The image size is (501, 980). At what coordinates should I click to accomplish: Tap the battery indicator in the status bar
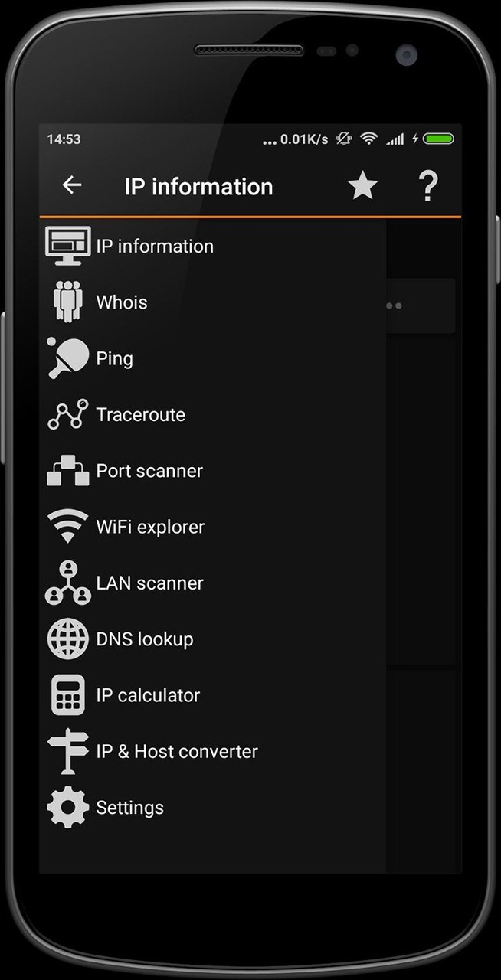[437, 139]
